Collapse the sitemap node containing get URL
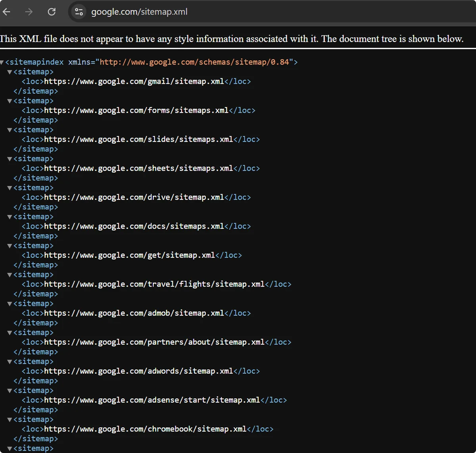 [10, 246]
